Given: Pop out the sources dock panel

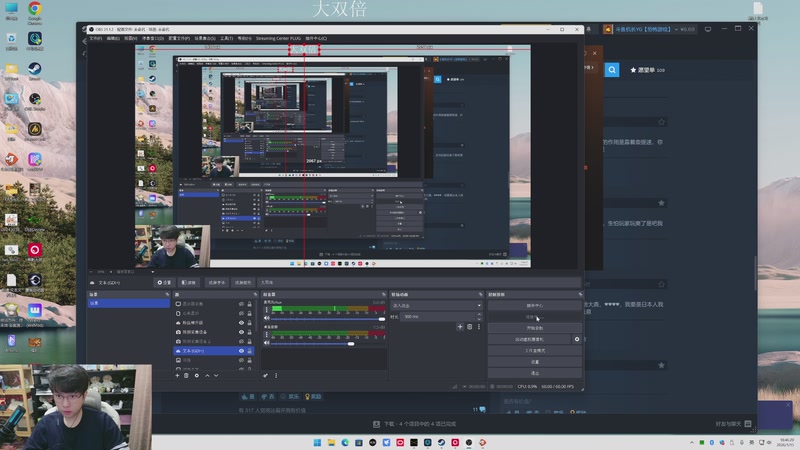Looking at the screenshot, I should 256,294.
